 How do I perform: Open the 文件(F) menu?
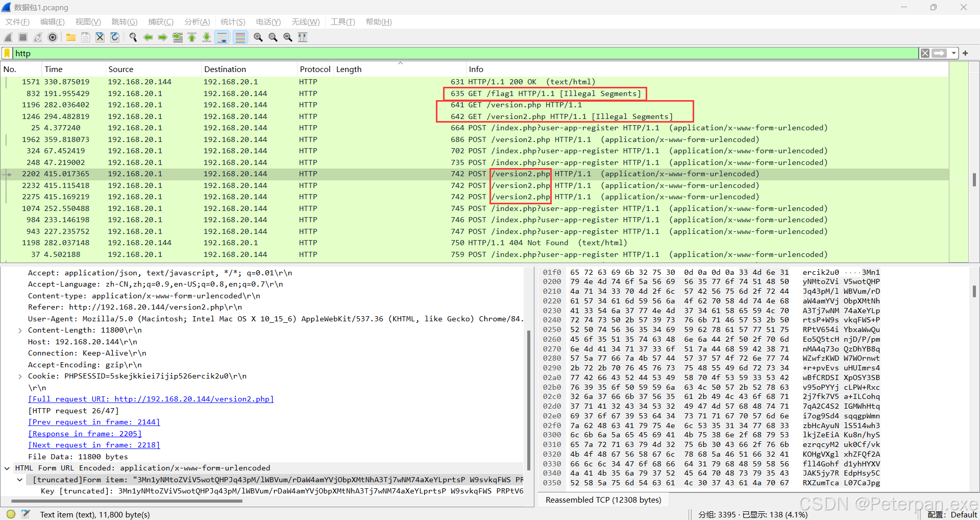[17, 22]
